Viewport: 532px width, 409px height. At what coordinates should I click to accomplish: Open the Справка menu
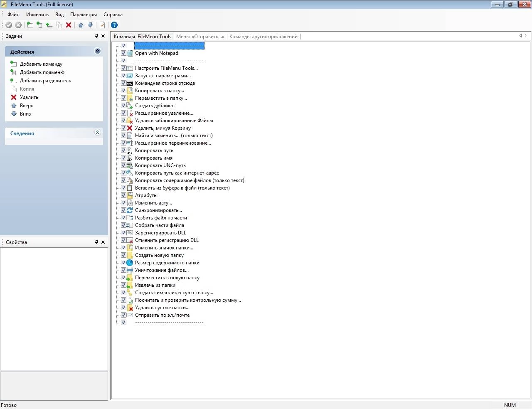pos(113,14)
